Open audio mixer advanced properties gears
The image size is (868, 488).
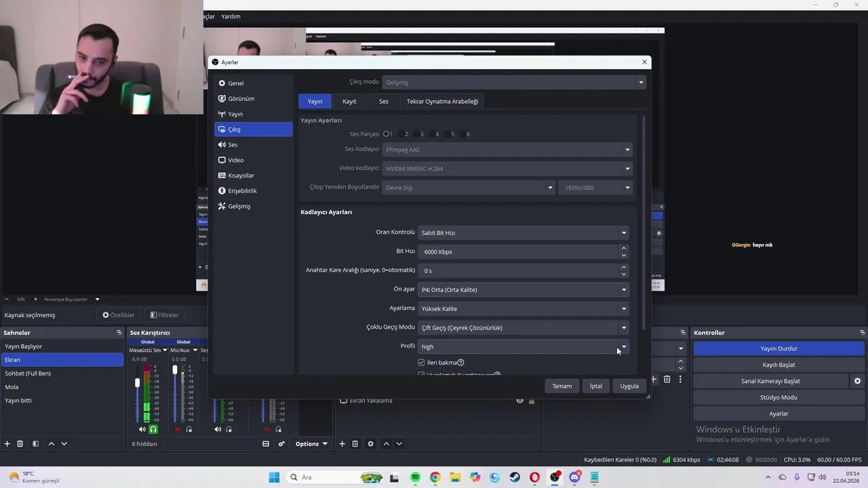coord(281,444)
